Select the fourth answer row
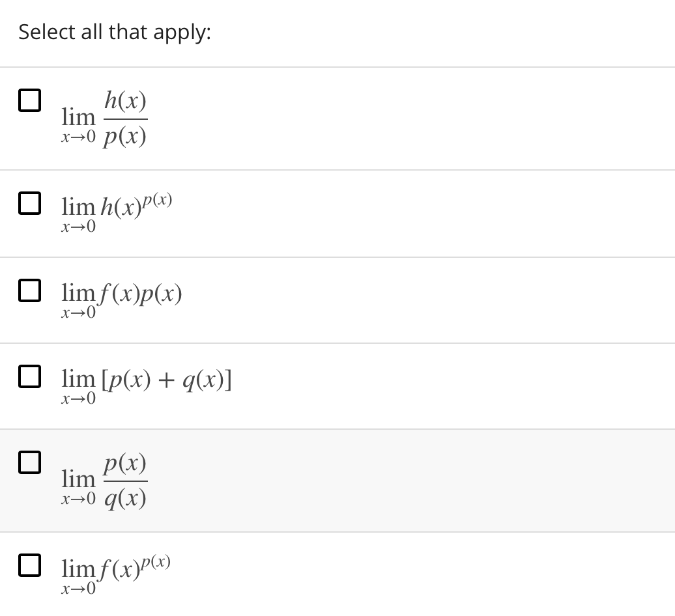The image size is (675, 616). 337,384
